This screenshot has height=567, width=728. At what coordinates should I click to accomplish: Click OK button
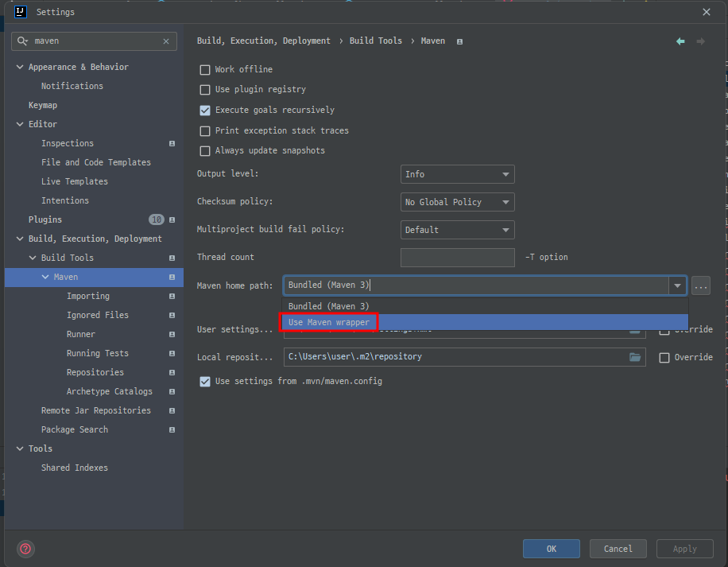[551, 549]
